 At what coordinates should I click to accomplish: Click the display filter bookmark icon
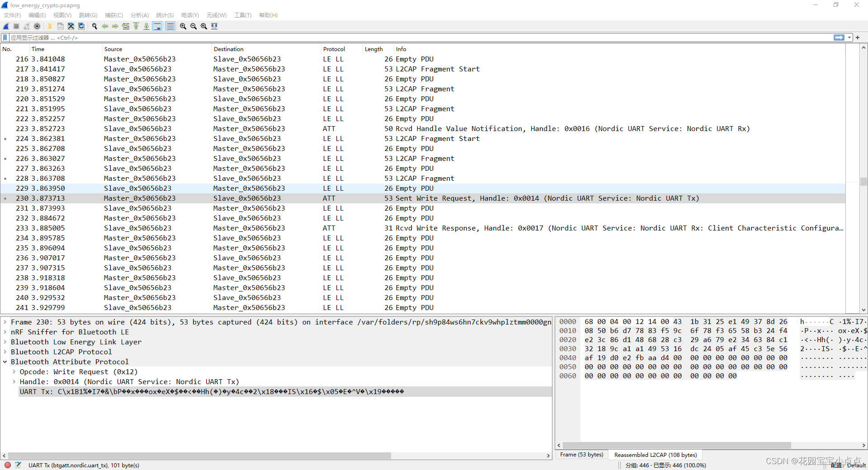point(5,38)
